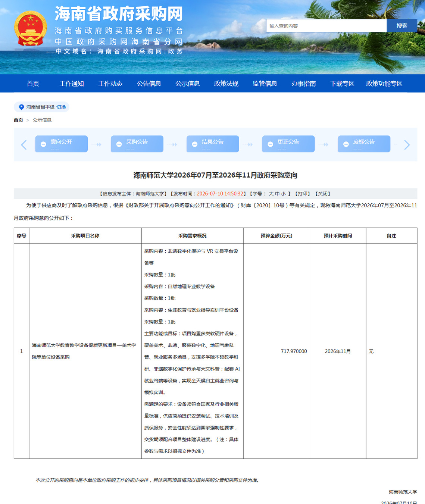Click the project name cell text
Viewport: 425px width, 504px height.
point(84,351)
